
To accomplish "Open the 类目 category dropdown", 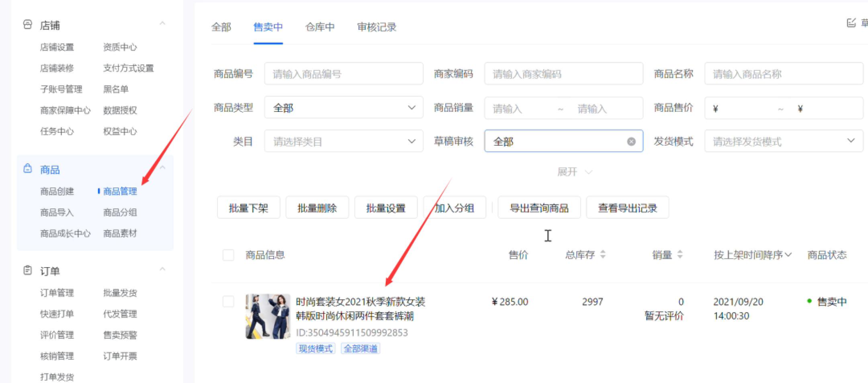I will pyautogui.click(x=344, y=141).
